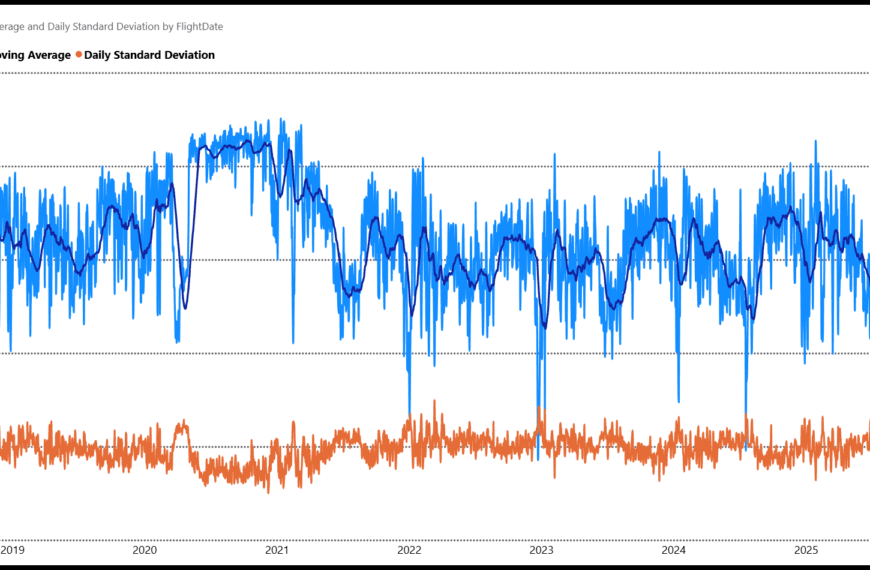The height and width of the screenshot is (570, 870).
Task: Click the chart title mentioning FlightDate
Action: (111, 26)
